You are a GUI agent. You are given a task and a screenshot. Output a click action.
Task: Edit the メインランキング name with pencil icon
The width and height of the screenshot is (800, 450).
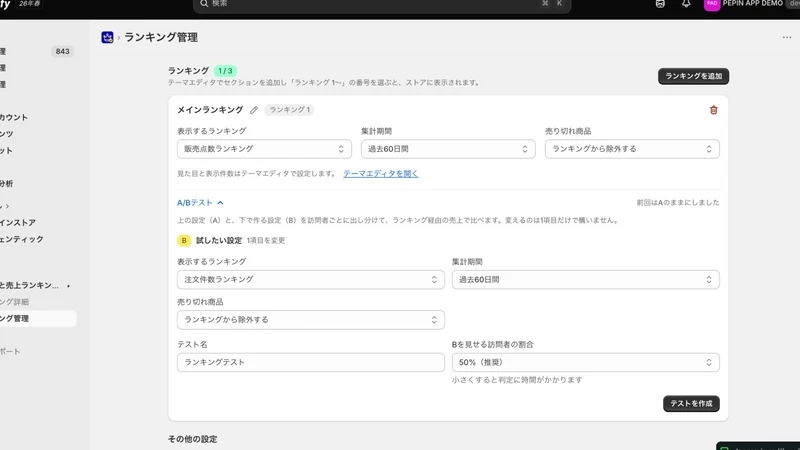tap(254, 110)
